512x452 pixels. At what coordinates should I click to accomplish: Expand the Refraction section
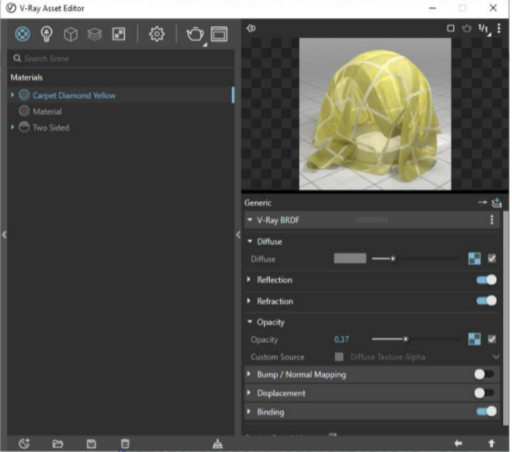pos(249,301)
